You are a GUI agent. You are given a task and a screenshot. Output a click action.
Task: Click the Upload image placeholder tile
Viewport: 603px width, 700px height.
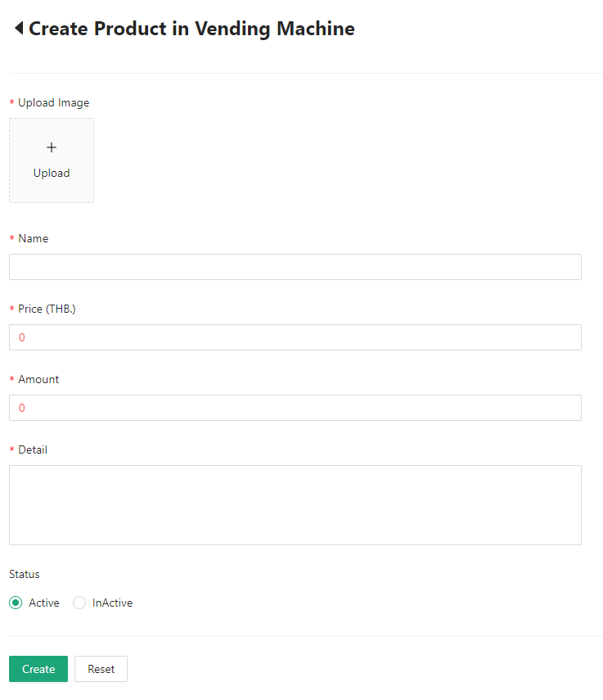click(51, 160)
